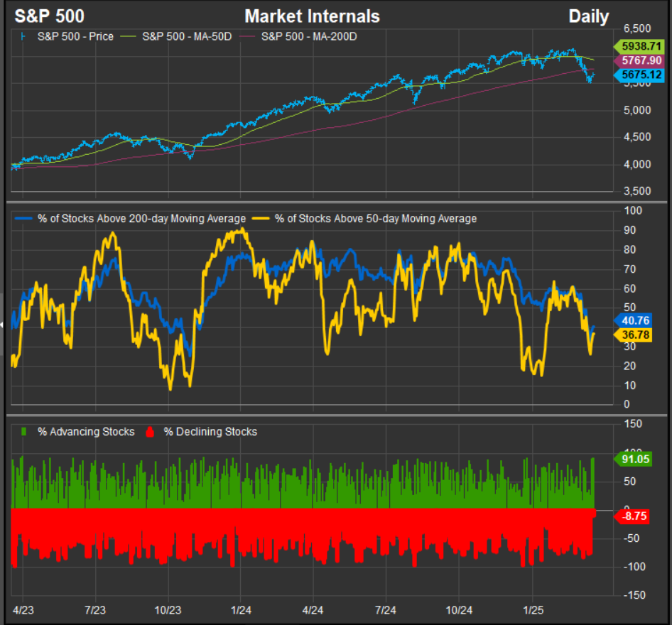This screenshot has height=625, width=672.
Task: Click the blue 200-day breadth legend swatch
Action: click(23, 219)
